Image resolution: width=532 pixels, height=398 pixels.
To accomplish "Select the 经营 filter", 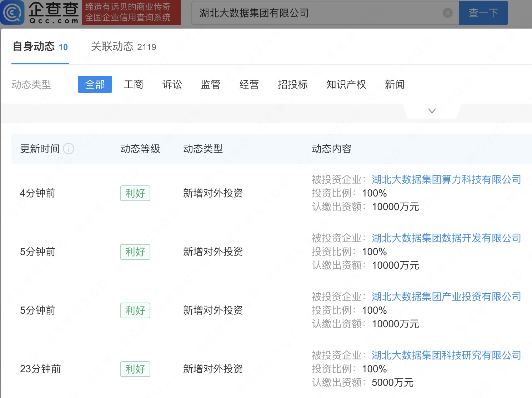I will coord(249,84).
